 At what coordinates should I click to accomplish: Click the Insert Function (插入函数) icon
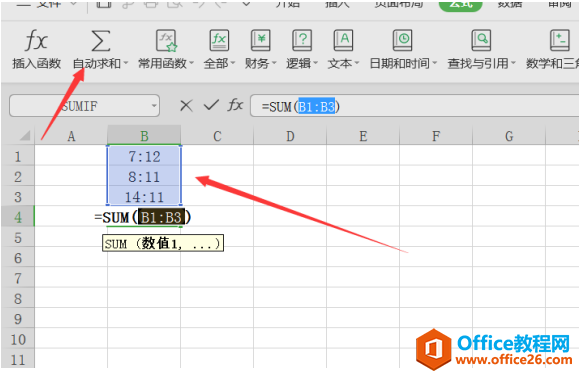tap(37, 40)
